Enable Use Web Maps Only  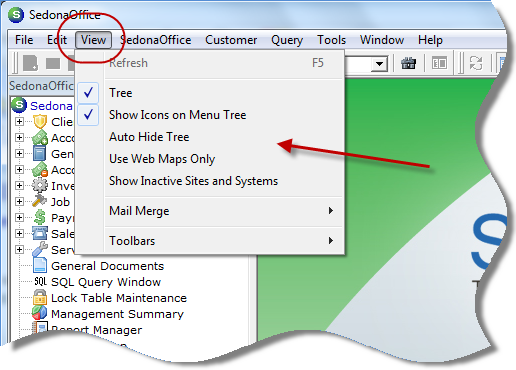(x=210, y=159)
